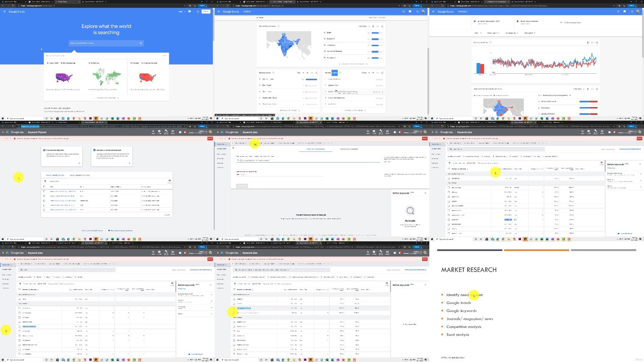Click Add comparison on the Trends Compare page
Image resolution: width=644 pixels, height=362 pixels.
point(570,23)
